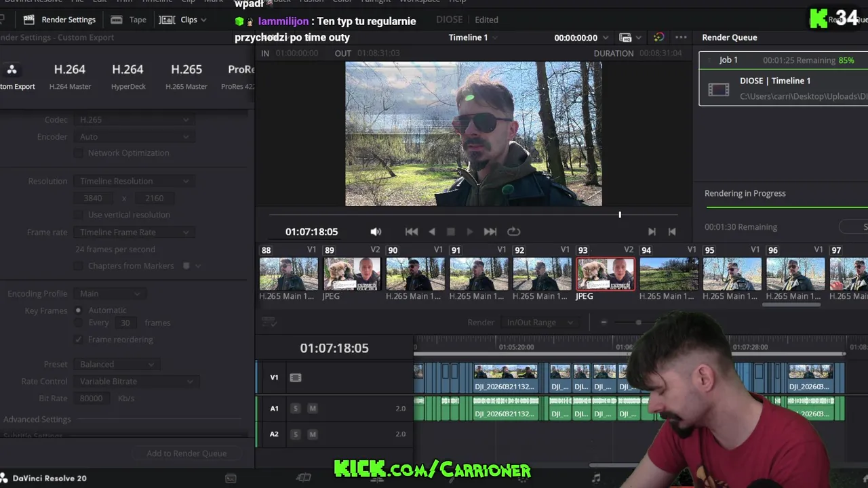Select the Custom Export preset icon

coord(12,69)
